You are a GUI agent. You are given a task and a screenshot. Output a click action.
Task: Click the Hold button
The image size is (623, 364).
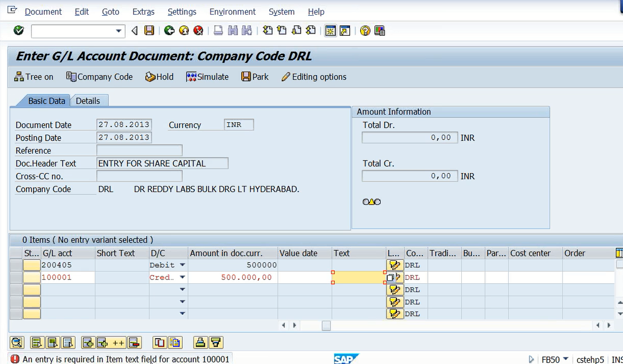point(160,77)
